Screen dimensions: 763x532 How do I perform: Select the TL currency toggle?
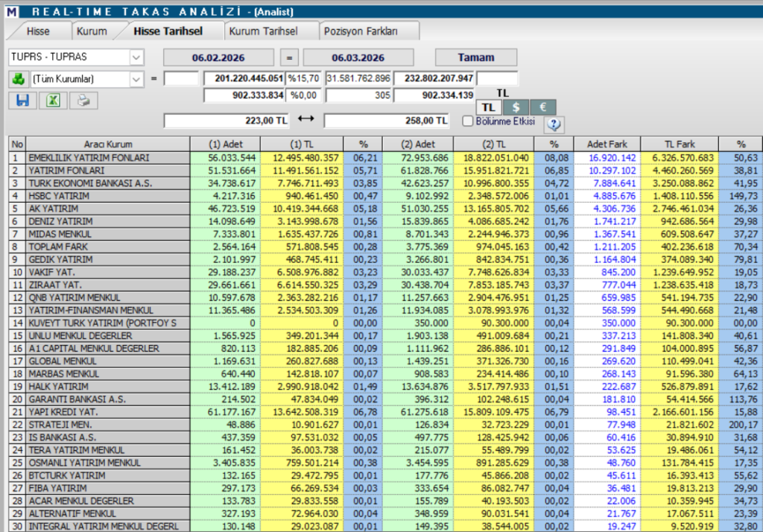point(487,107)
